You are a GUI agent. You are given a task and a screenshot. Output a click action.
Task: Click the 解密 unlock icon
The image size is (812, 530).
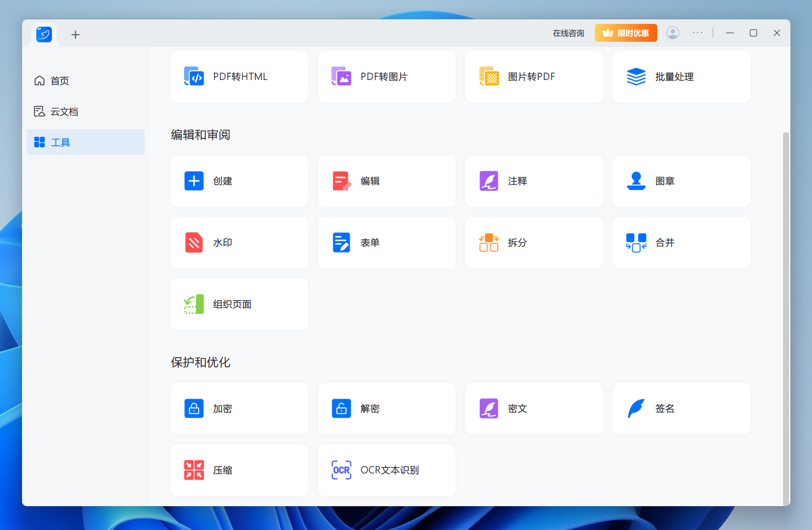[x=341, y=408]
